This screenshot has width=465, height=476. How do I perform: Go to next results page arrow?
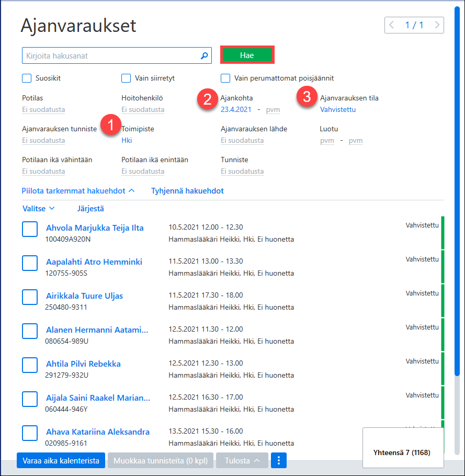point(437,25)
